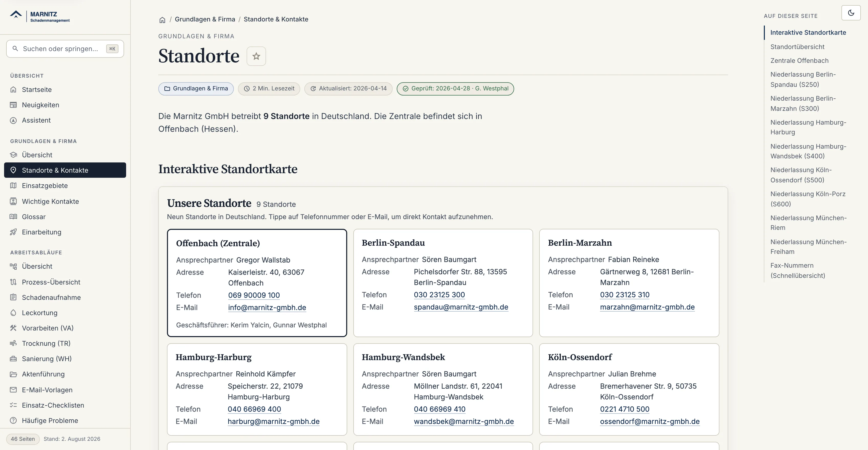Email wandsbek@marnitz-gmbh.de
Image resolution: width=868 pixels, height=450 pixels.
tap(464, 421)
